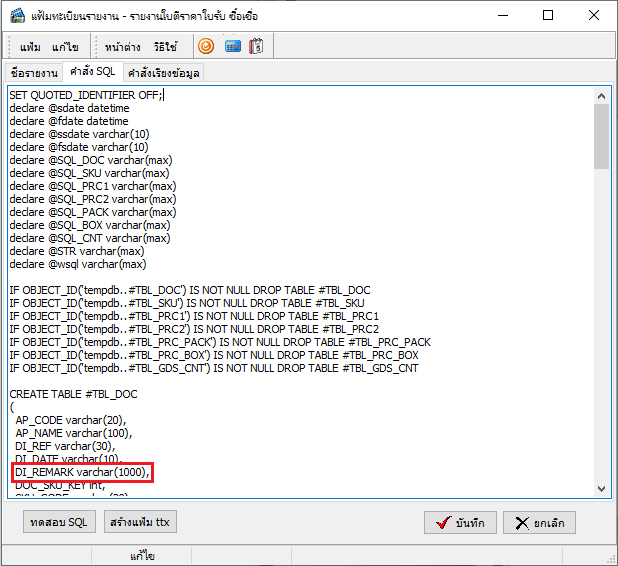Click the บันทึก save button

(x=459, y=523)
